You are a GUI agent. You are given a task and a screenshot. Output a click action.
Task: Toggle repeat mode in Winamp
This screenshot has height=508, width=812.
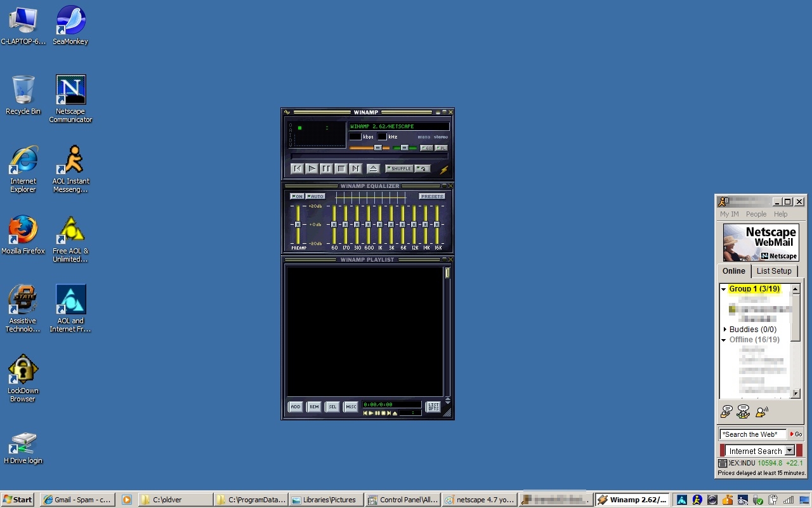[422, 169]
